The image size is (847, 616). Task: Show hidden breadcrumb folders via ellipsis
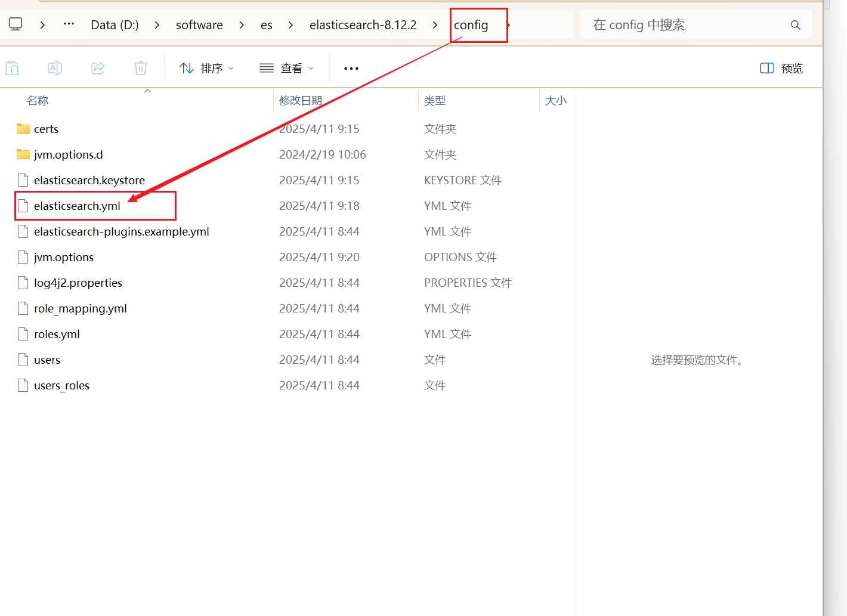coord(69,24)
